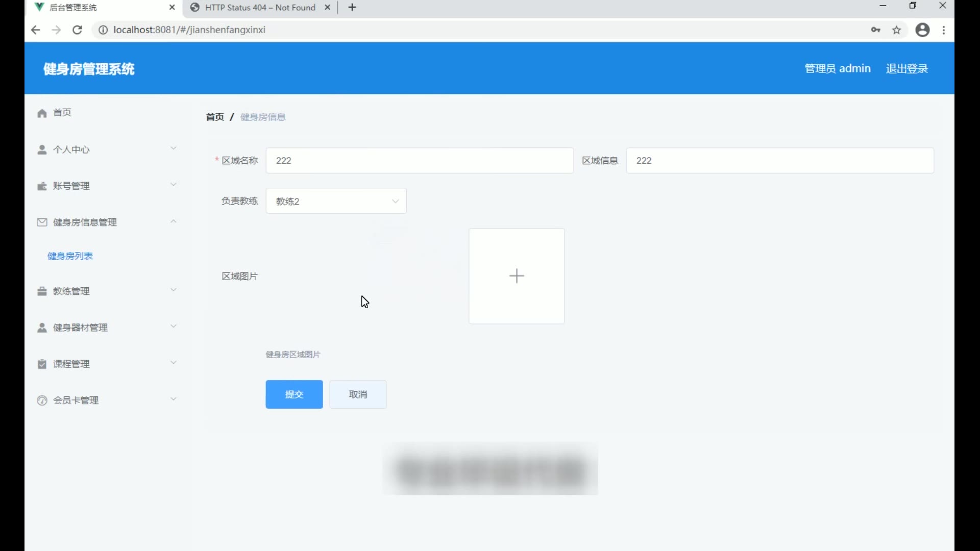Click the envelope icon for 健身房信息管理

pos(42,222)
